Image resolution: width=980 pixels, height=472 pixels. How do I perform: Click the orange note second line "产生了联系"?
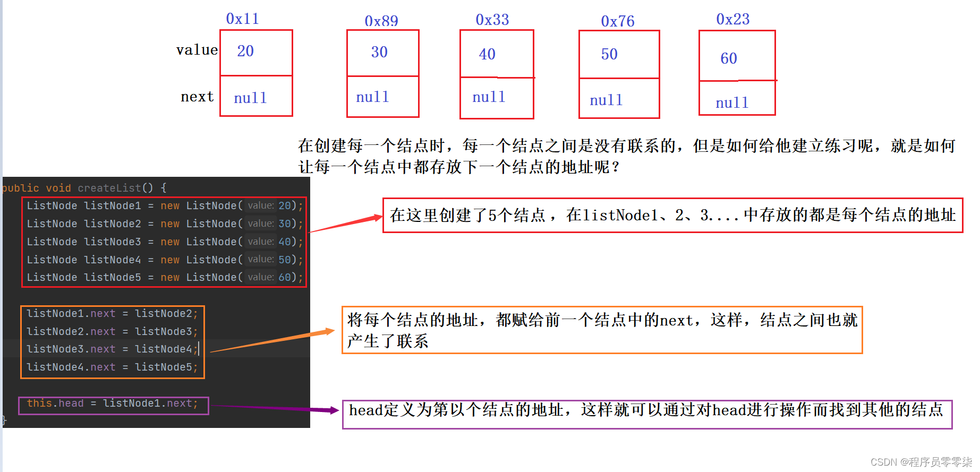pyautogui.click(x=387, y=341)
